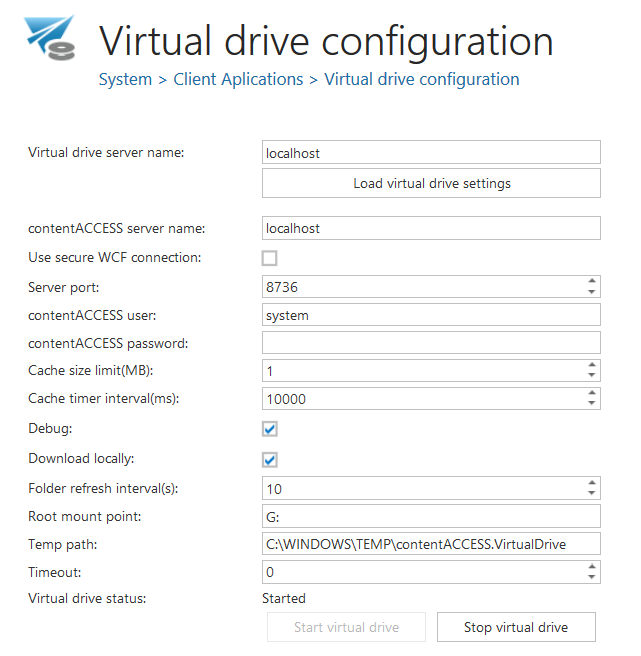Focus the Virtual drive server name field
Image resolution: width=641 pixels, height=656 pixels.
click(x=431, y=153)
